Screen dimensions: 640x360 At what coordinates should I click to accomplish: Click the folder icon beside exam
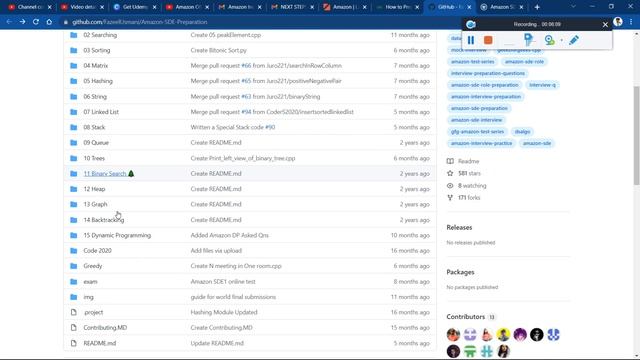[73, 282]
